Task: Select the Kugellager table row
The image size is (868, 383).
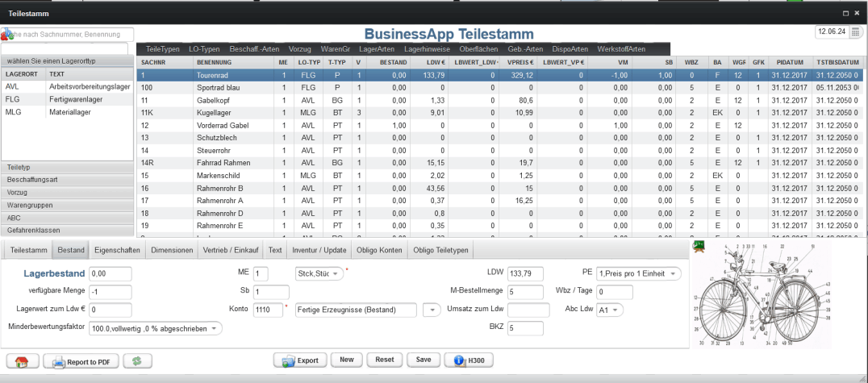Action: [500, 113]
